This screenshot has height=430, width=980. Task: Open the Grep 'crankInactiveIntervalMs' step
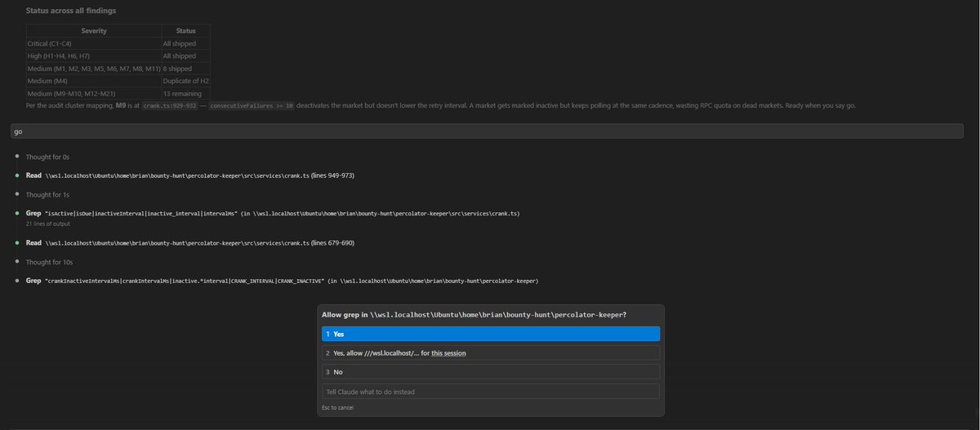tap(282, 281)
